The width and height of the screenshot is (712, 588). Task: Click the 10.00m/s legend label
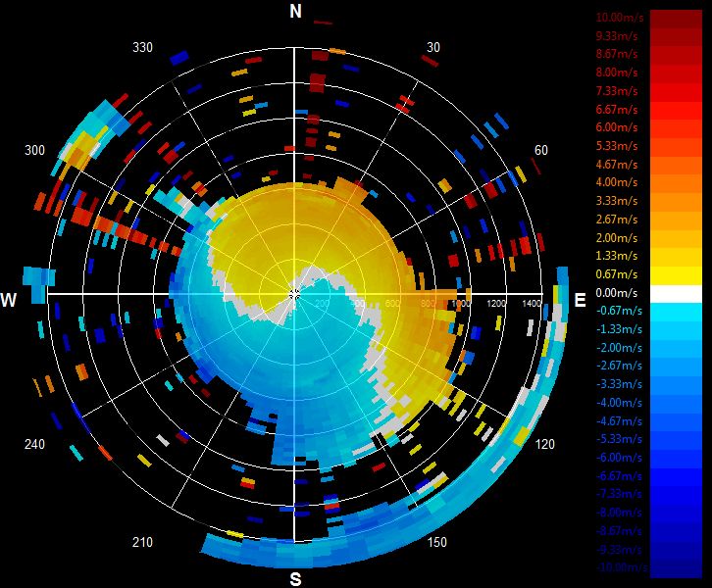620,18
